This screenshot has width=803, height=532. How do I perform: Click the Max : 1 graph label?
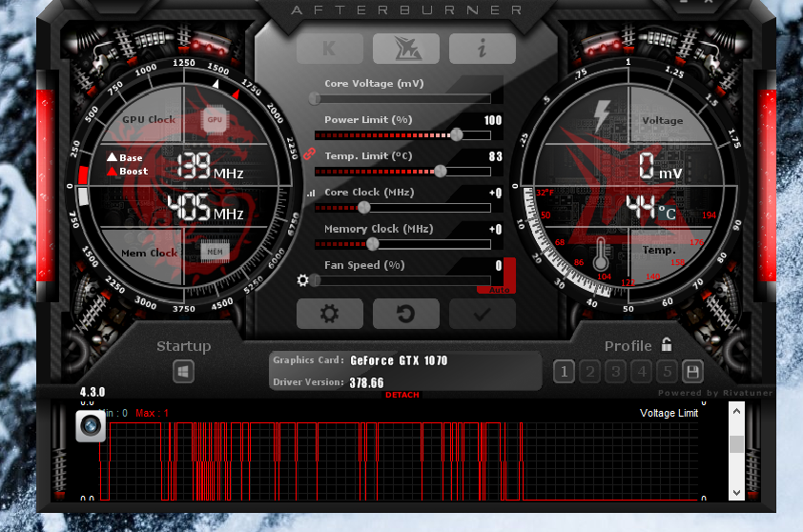152,413
